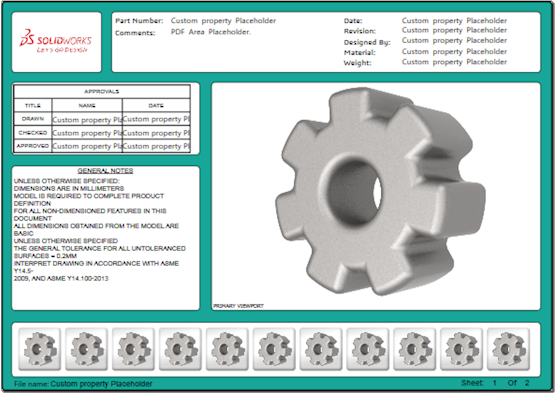Screen dimensions: 555x393
Task: Click the SolidWorks logo
Action: click(x=56, y=41)
